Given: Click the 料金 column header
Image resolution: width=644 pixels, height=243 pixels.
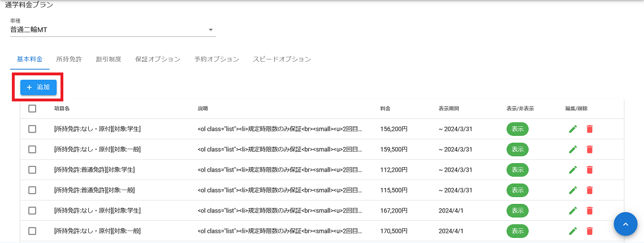Looking at the screenshot, I should click(386, 108).
